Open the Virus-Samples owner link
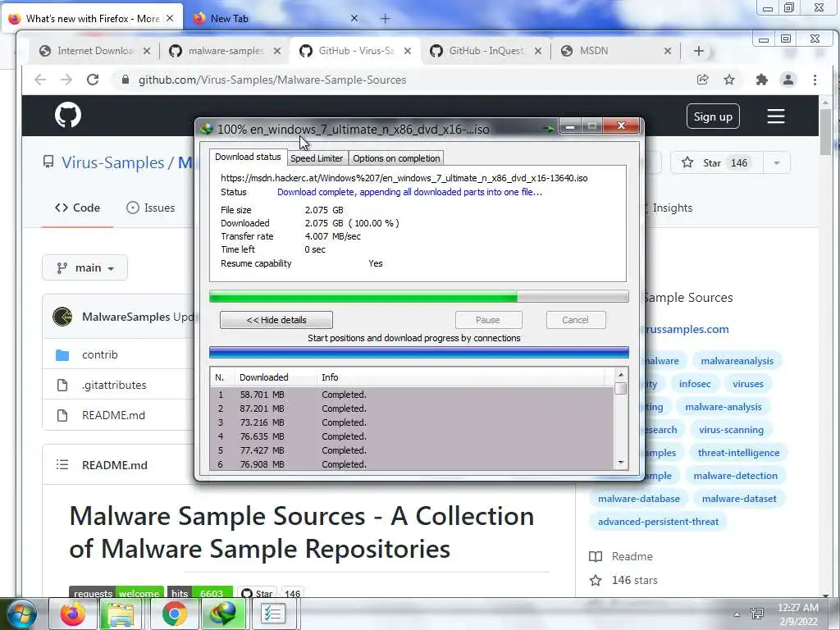Image resolution: width=840 pixels, height=630 pixels. pyautogui.click(x=112, y=163)
